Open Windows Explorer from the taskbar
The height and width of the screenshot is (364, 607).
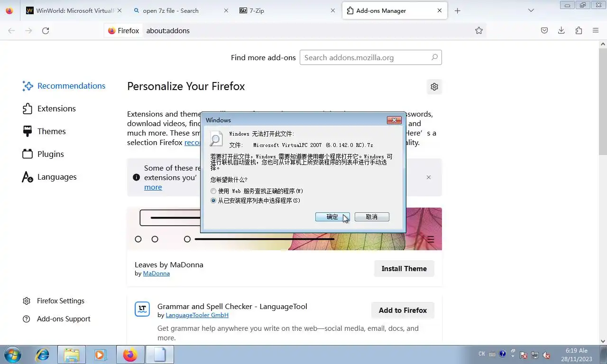[72, 355]
